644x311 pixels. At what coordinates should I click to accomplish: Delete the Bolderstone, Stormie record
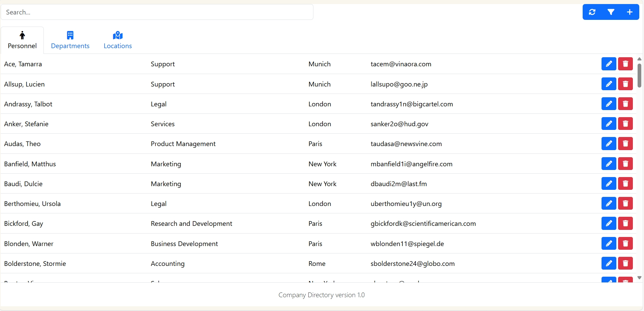626,263
